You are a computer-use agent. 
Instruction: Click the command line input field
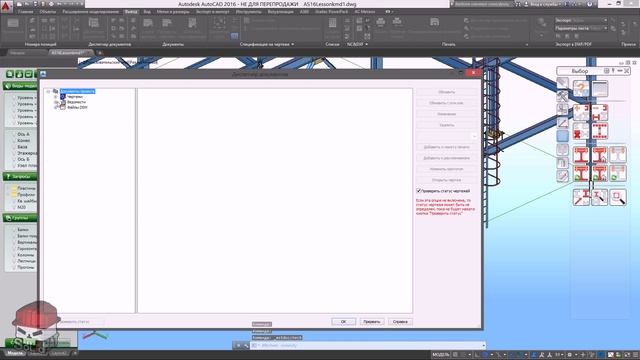pos(367,345)
